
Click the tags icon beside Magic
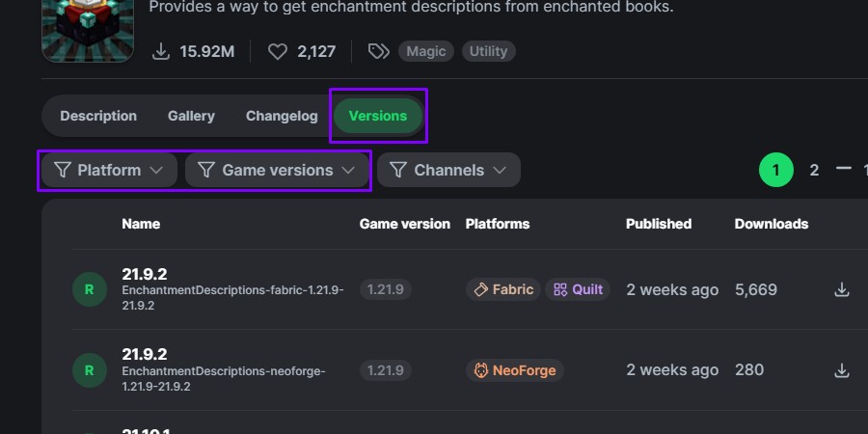coord(379,51)
